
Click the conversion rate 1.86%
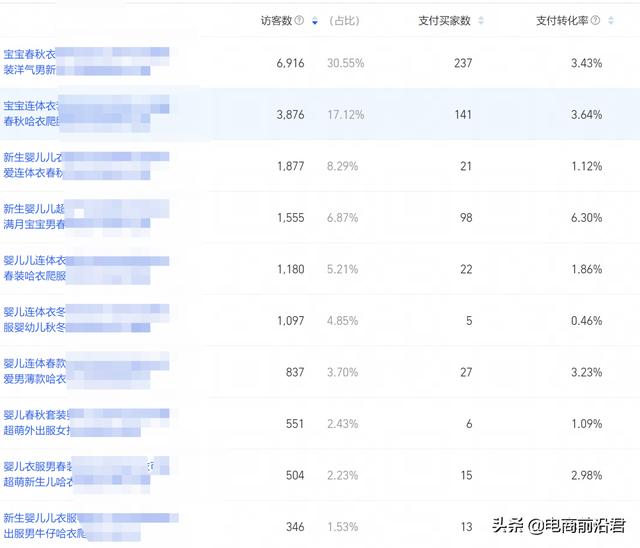[x=587, y=269]
